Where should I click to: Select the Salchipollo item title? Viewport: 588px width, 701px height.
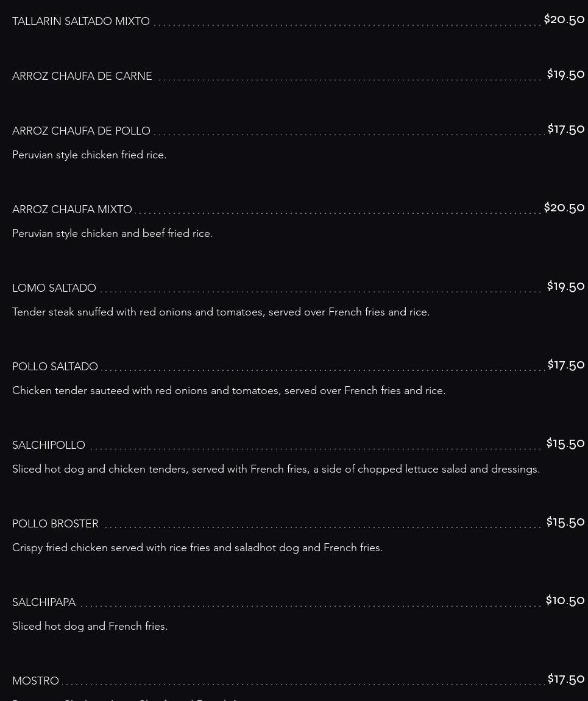(49, 445)
